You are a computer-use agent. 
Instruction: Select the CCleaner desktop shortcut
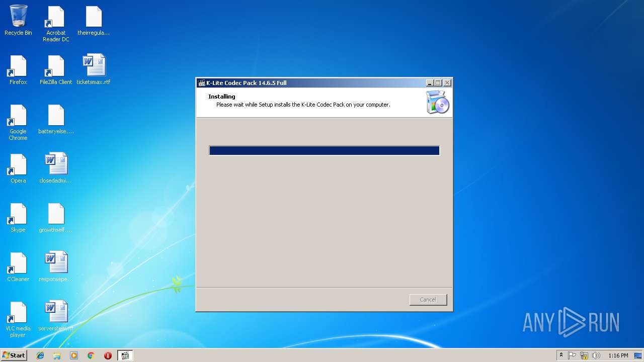[x=18, y=267]
